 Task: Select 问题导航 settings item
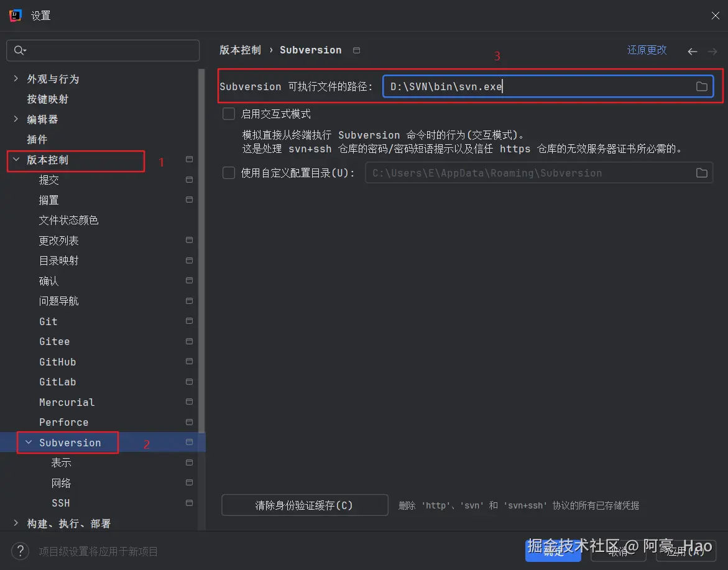pos(58,301)
